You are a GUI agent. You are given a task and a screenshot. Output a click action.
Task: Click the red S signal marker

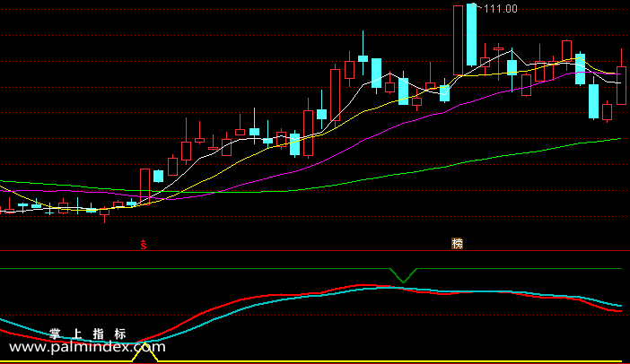[x=144, y=245]
